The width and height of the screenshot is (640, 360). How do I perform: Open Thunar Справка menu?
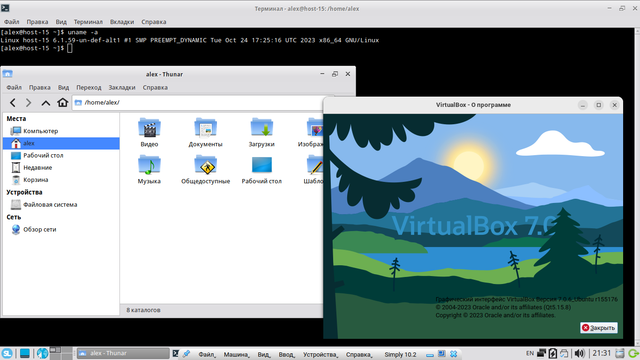(x=155, y=87)
